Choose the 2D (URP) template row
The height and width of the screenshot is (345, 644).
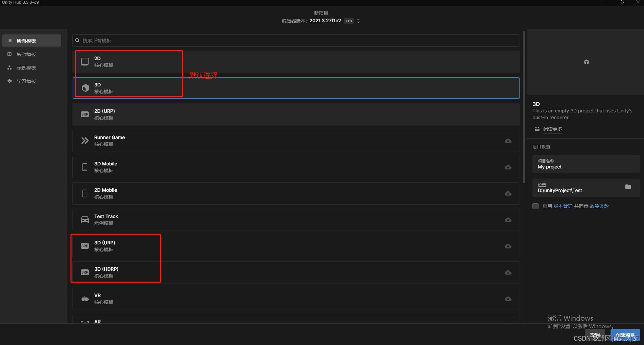(296, 114)
